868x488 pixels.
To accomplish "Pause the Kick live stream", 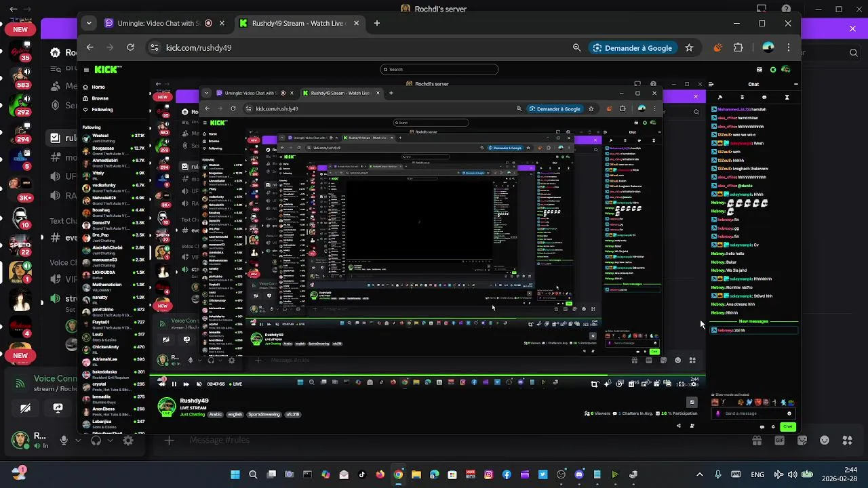I will click(x=174, y=384).
